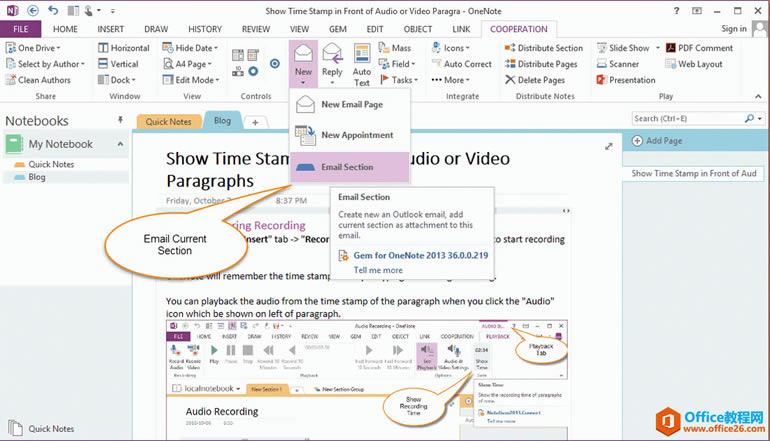770x441 pixels.
Task: Select New Appointment menu item
Action: point(350,135)
